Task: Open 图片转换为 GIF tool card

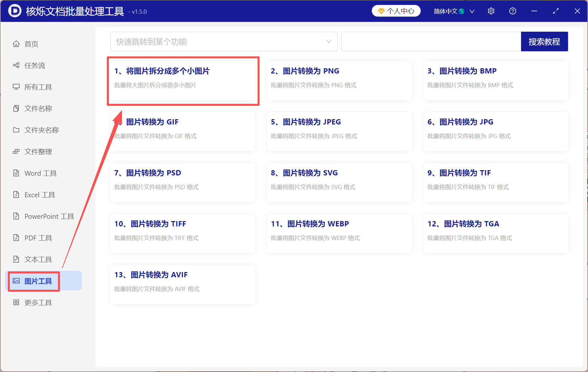Action: pyautogui.click(x=183, y=131)
